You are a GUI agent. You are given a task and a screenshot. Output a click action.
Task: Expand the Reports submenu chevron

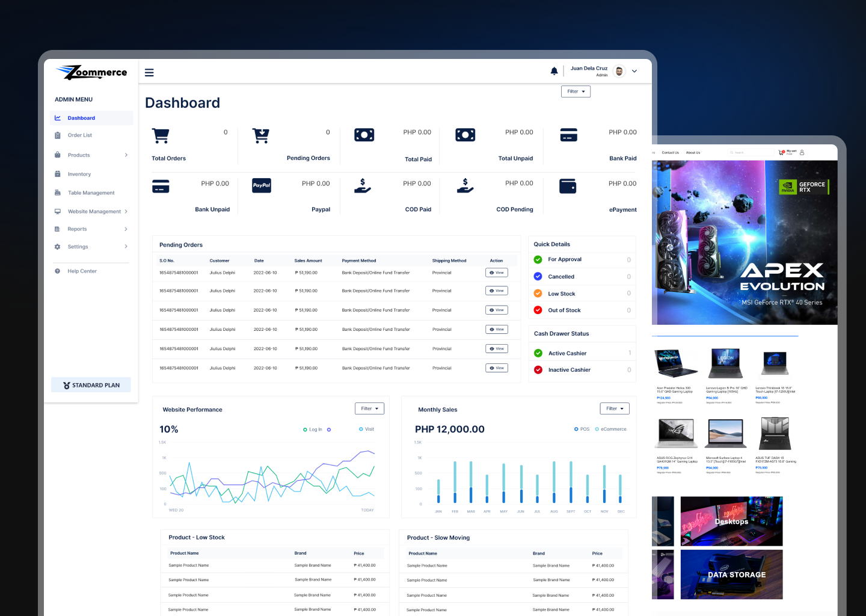click(x=126, y=229)
